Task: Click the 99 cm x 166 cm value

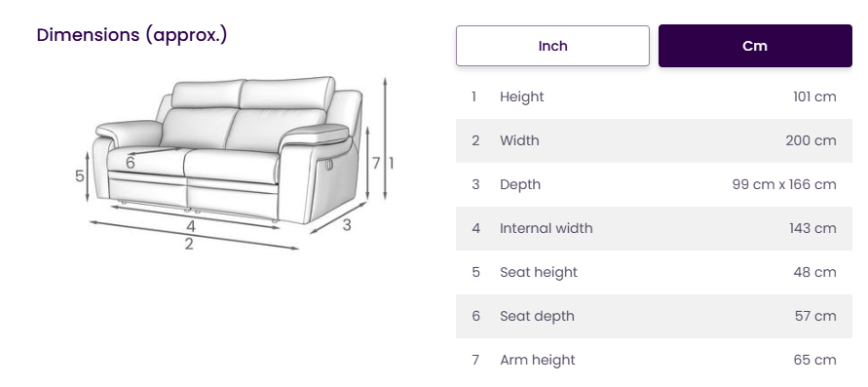Action: coord(784,184)
